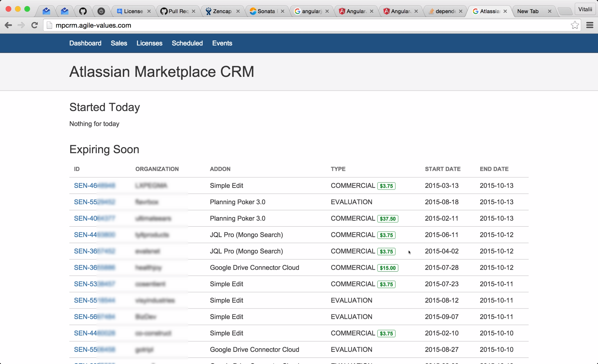Click the $37.50 price badge
This screenshot has height=364, width=598.
click(388, 219)
